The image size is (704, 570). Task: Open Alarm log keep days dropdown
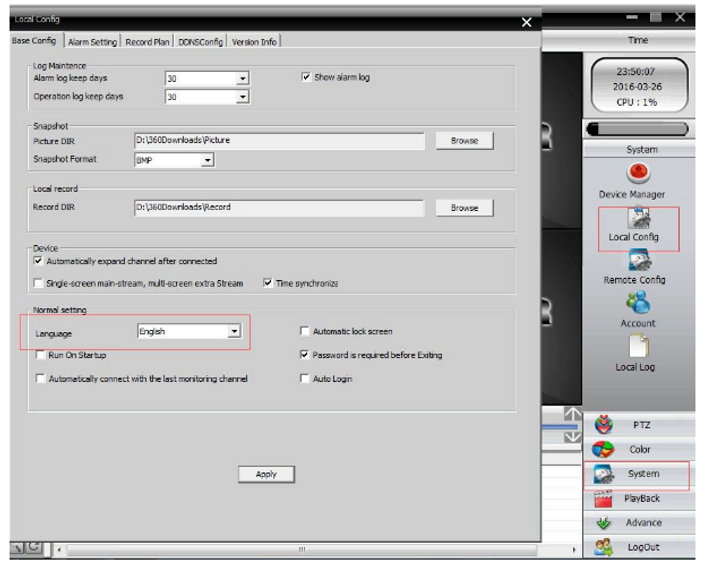pyautogui.click(x=242, y=79)
